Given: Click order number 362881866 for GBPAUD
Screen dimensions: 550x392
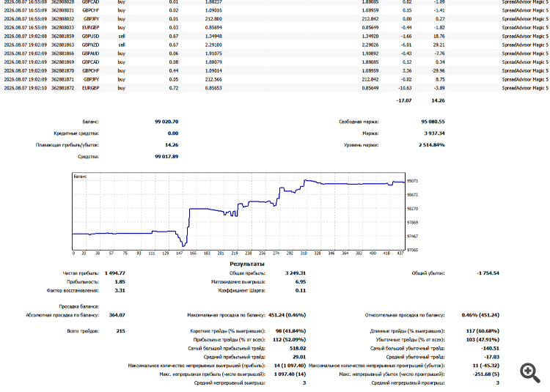Looking at the screenshot, I should coord(63,53).
